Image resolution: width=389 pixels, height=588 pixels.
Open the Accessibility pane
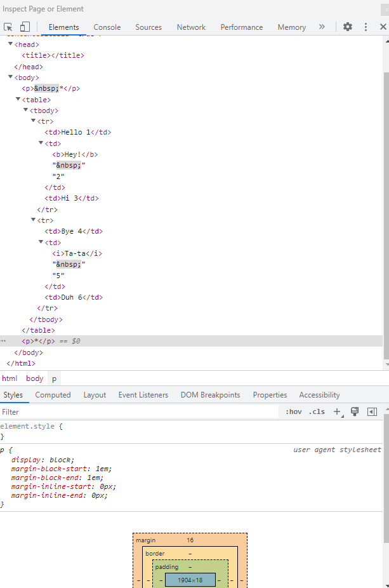[x=319, y=395]
